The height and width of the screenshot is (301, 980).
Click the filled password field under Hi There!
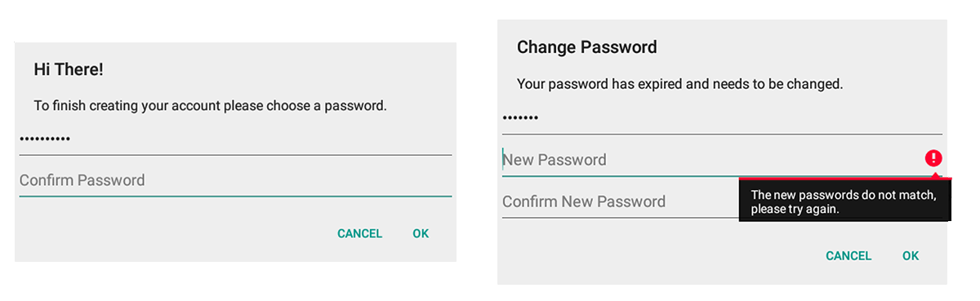click(x=235, y=139)
